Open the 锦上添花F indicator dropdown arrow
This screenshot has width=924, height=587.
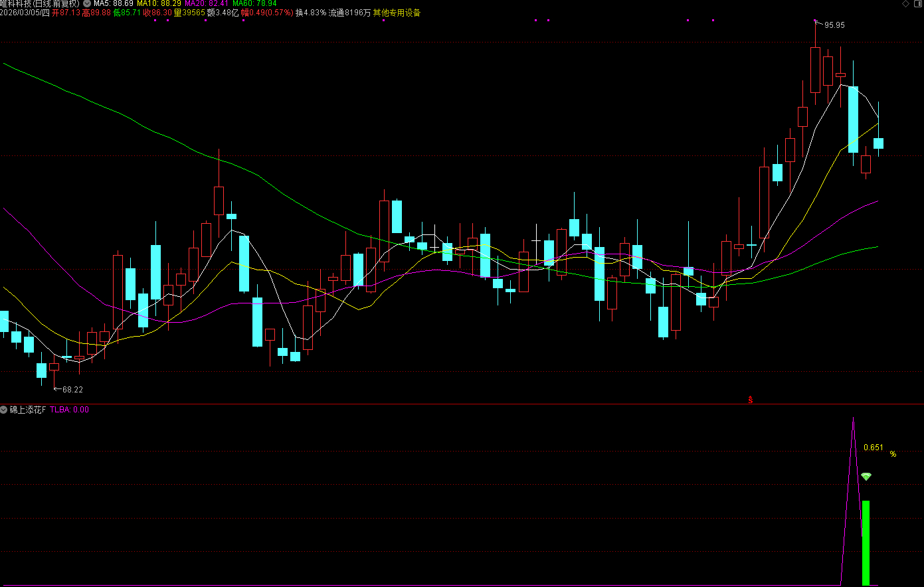[x=4, y=410]
